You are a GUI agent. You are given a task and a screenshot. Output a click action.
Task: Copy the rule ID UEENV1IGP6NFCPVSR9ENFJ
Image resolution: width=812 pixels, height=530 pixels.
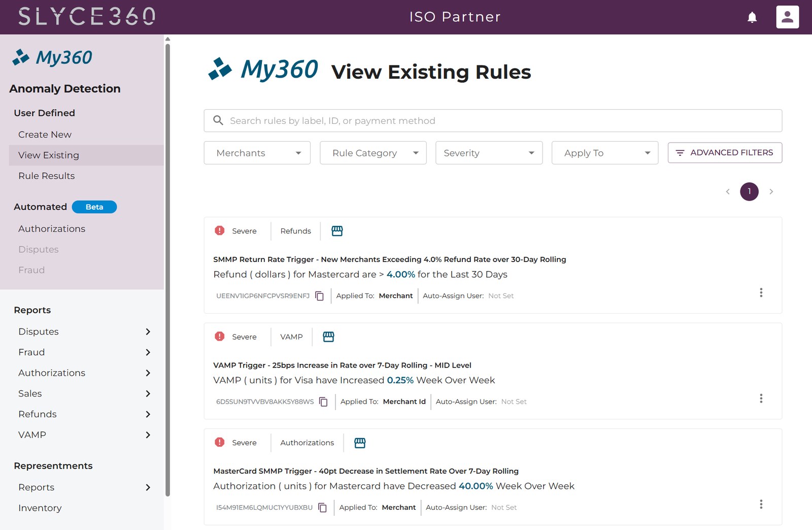coord(320,296)
